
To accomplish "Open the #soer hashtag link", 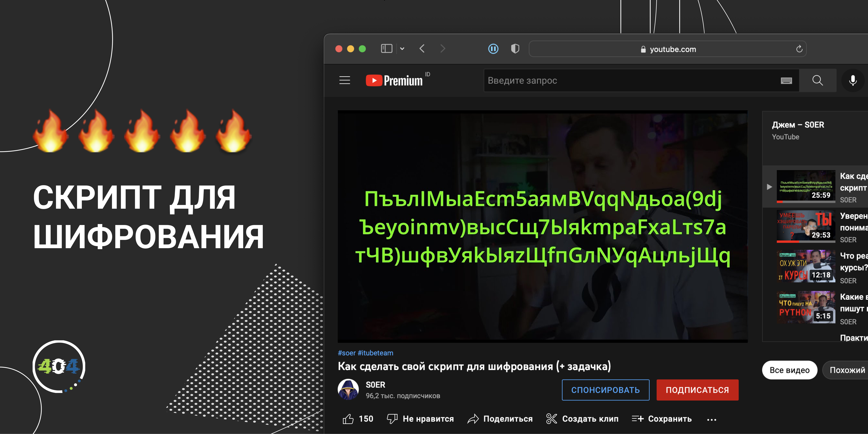I will 347,353.
